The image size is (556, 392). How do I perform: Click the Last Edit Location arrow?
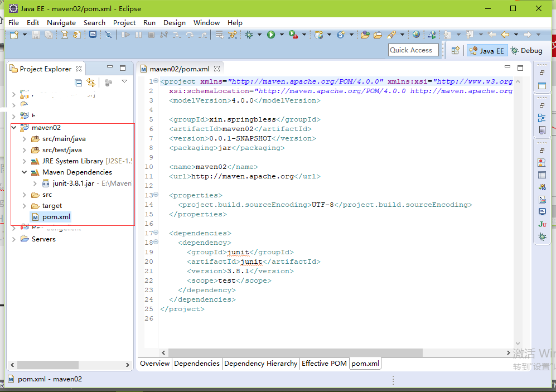492,35
